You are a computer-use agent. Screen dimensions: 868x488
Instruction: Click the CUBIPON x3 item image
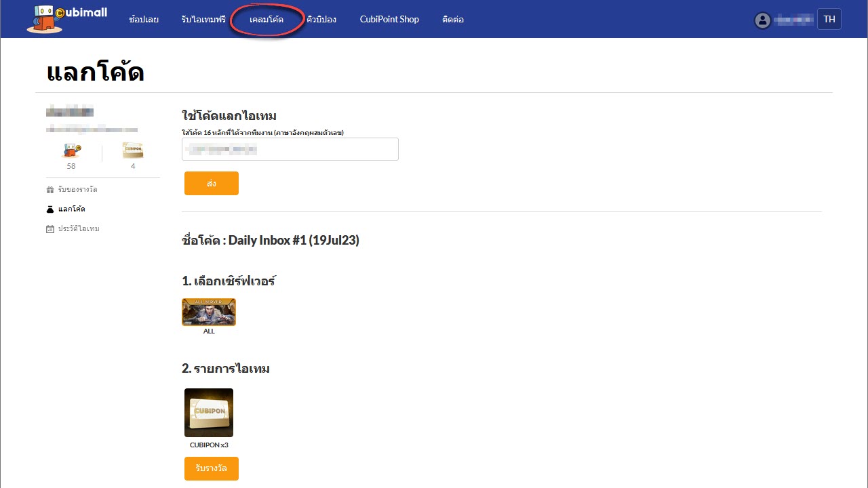tap(209, 413)
